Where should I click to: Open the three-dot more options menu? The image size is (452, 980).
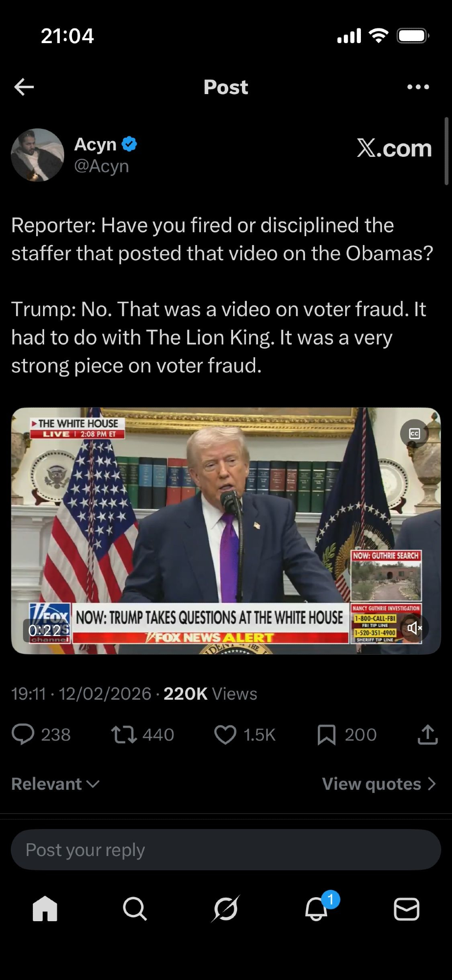click(418, 87)
